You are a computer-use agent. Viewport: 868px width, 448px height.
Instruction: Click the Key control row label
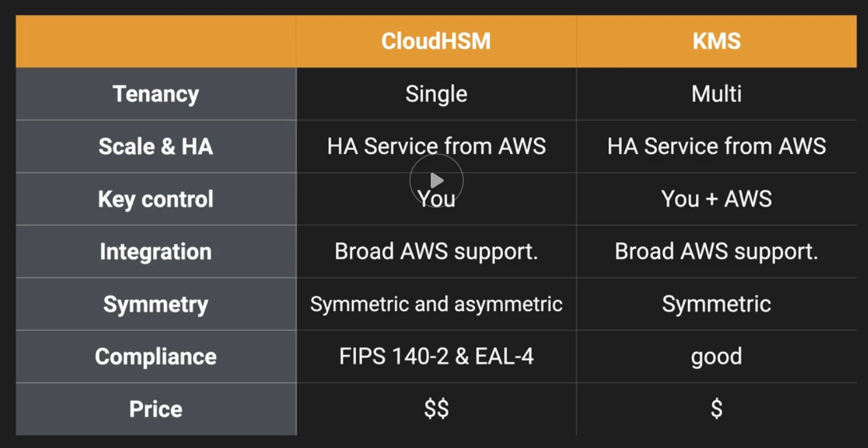(156, 199)
